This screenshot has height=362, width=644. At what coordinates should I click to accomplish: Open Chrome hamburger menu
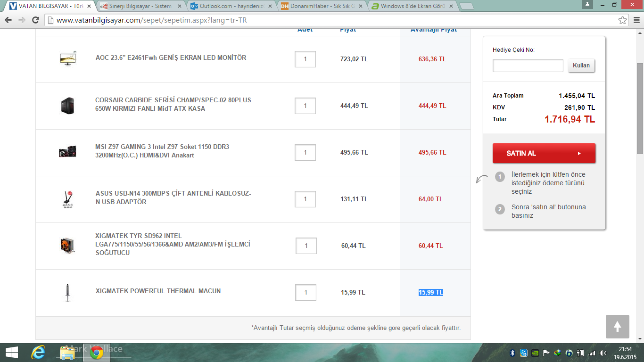point(635,20)
